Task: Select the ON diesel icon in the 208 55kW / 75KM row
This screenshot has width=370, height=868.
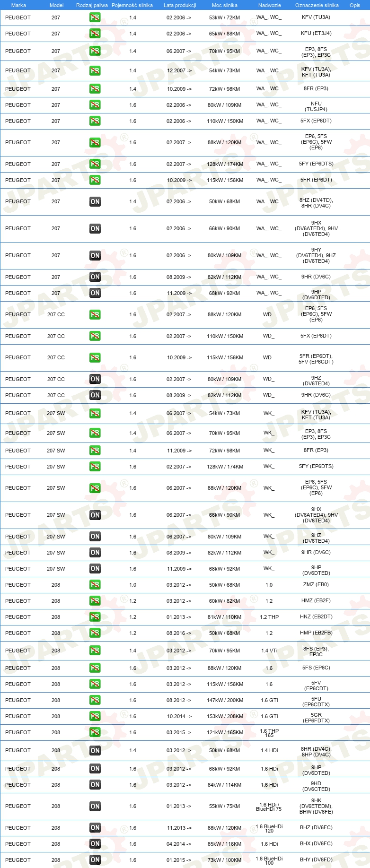Action: [95, 807]
